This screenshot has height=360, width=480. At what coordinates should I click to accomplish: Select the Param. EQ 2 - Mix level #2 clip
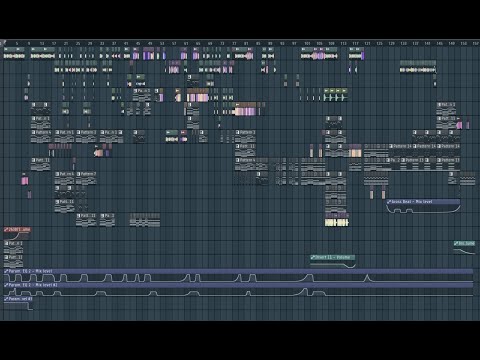click(x=238, y=290)
